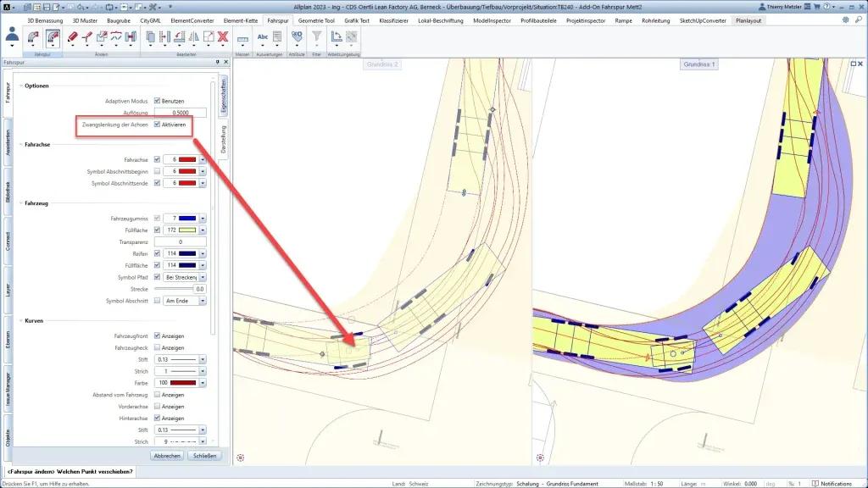Collapse the Kurven section
868x488 pixels.
19,321
